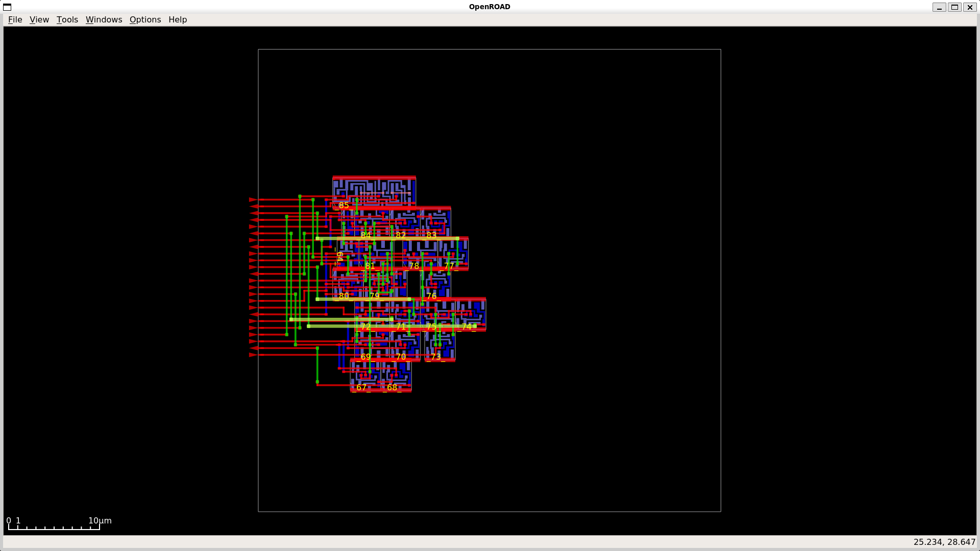Open the File menu
The width and height of the screenshot is (980, 551).
click(x=15, y=19)
